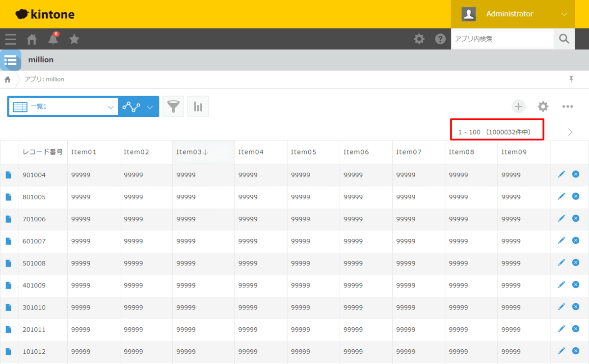
Task: Click the Item09 column header
Action: 524,152
